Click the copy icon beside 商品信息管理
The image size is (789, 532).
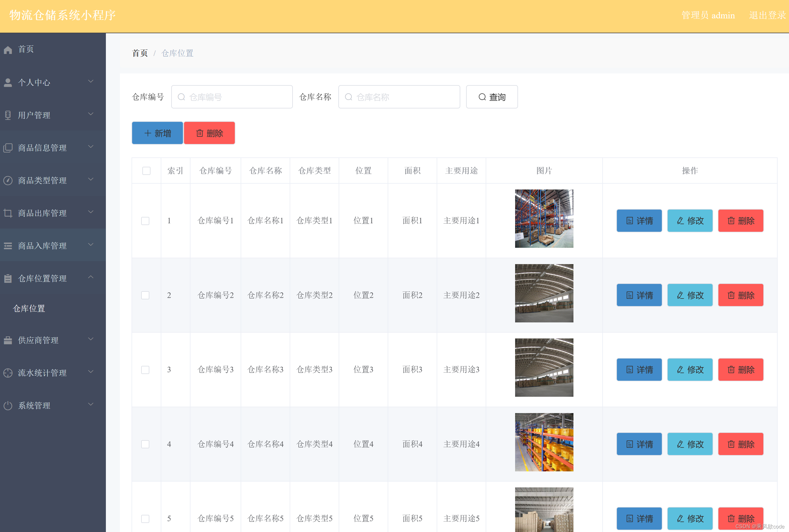(8, 148)
